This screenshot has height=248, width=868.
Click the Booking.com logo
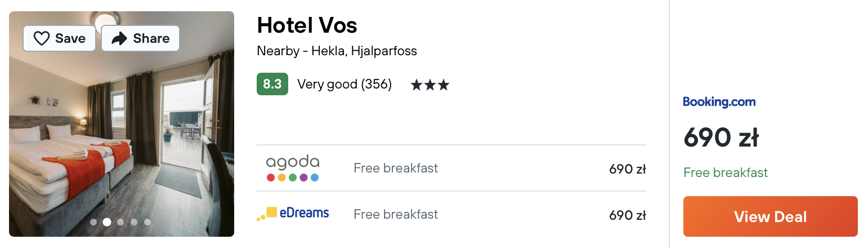(719, 102)
